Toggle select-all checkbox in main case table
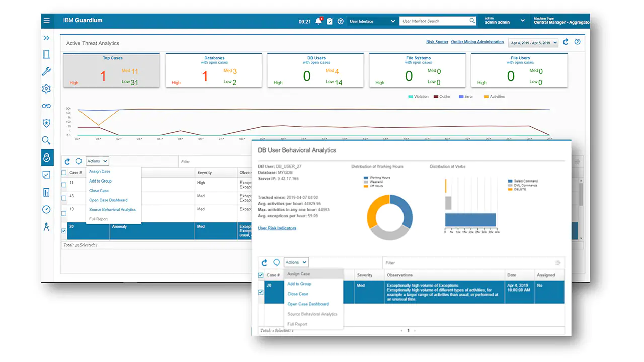Screen dimensions: 644x362 pyautogui.click(x=64, y=173)
